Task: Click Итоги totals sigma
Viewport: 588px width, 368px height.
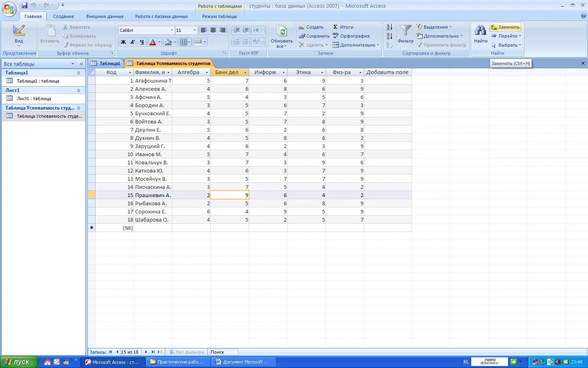Action: coord(343,27)
